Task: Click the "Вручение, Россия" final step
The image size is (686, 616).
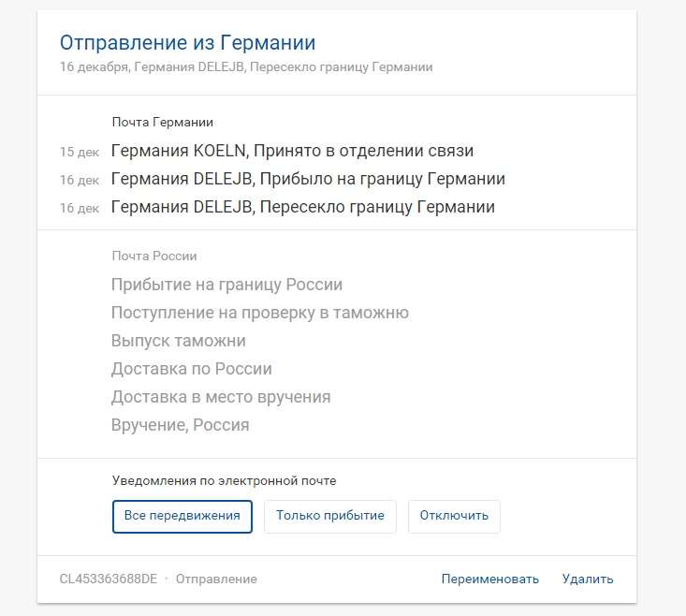Action: (x=180, y=425)
